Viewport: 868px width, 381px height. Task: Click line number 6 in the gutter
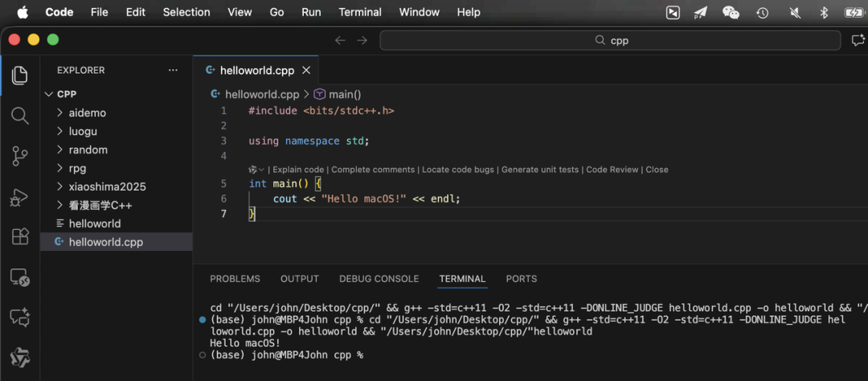223,199
